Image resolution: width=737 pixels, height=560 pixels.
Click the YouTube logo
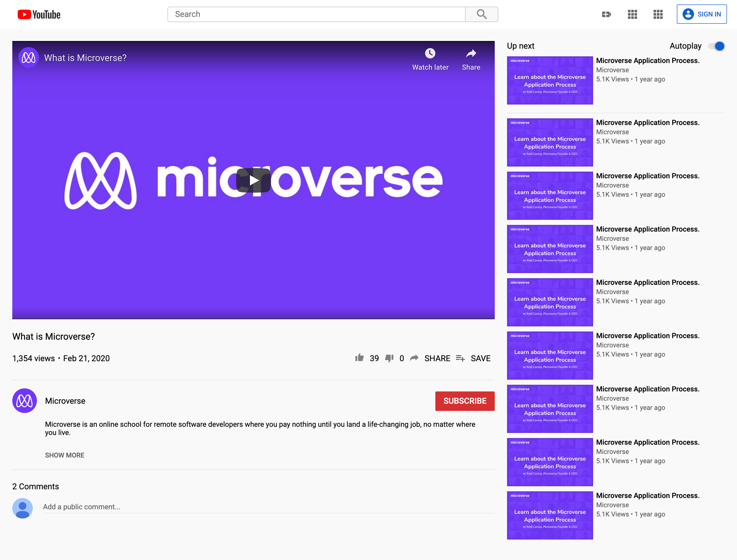pos(39,14)
